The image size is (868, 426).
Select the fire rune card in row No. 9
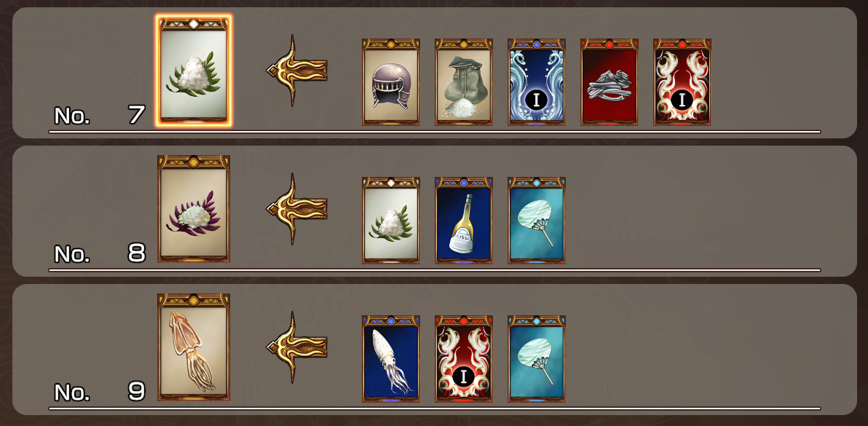(464, 358)
